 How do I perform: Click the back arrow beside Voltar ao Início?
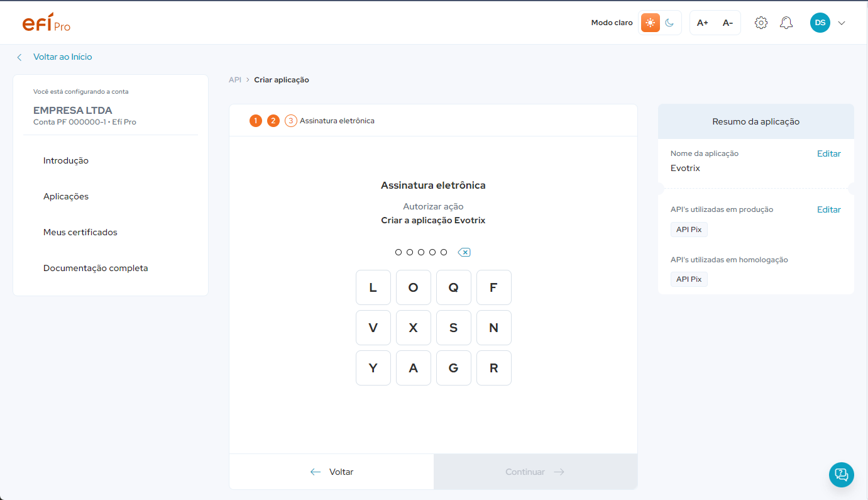pyautogui.click(x=19, y=57)
